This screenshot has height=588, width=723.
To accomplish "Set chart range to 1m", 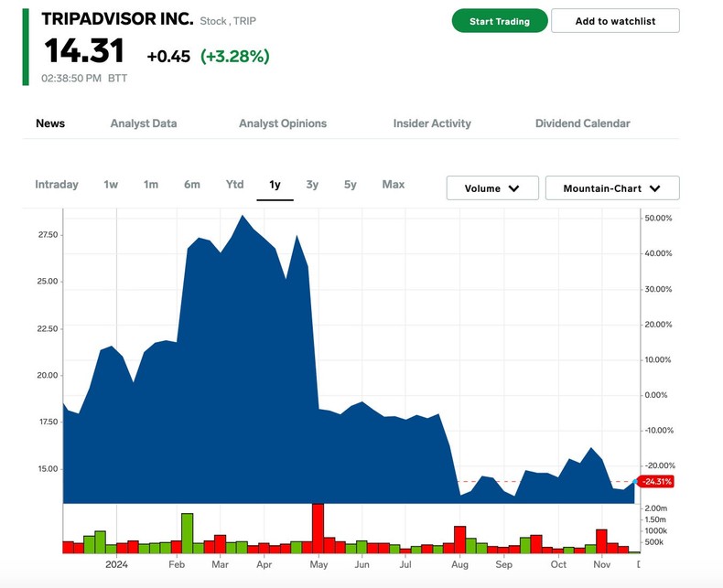I will 151,185.
